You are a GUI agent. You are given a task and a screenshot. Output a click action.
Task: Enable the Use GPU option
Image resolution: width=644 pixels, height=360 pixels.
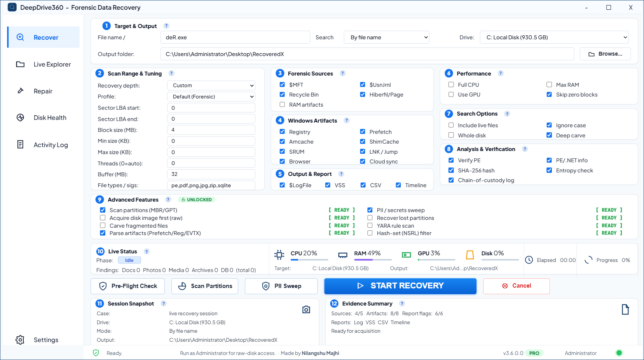tap(451, 95)
